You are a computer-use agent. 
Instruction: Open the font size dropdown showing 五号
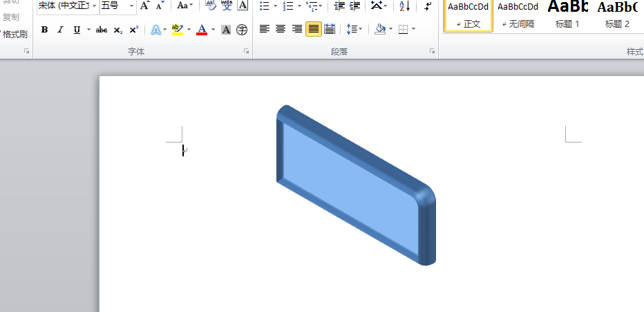click(131, 6)
